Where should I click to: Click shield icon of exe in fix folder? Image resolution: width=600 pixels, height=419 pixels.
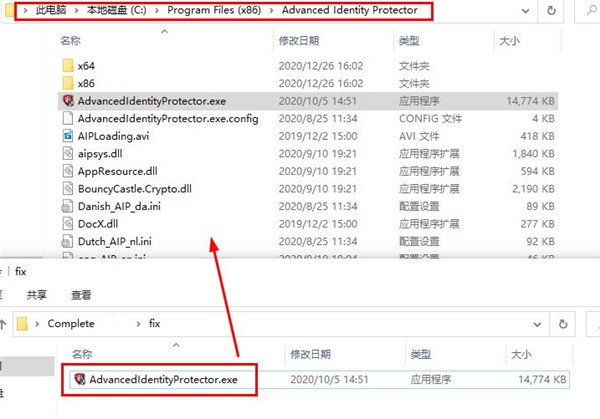(80, 379)
